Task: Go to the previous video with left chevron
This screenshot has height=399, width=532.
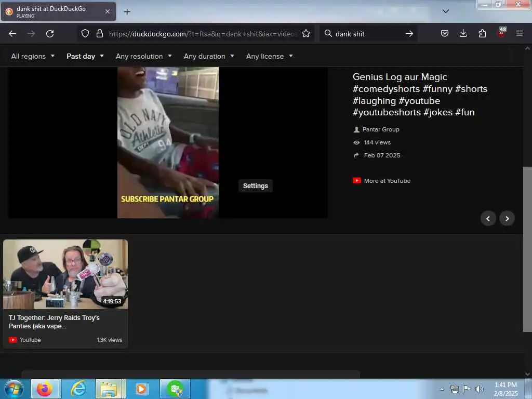Action: 488,219
